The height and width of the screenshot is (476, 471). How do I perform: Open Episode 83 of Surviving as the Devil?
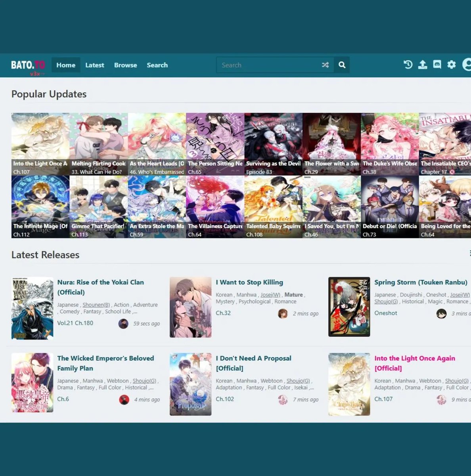tap(259, 172)
